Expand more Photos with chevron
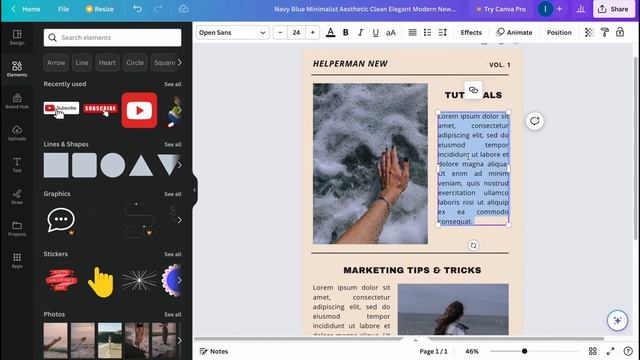 (x=179, y=340)
